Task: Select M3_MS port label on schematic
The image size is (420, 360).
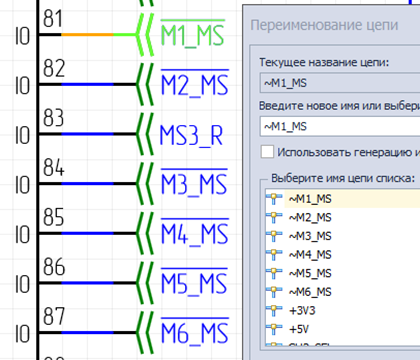Action: 194,183
